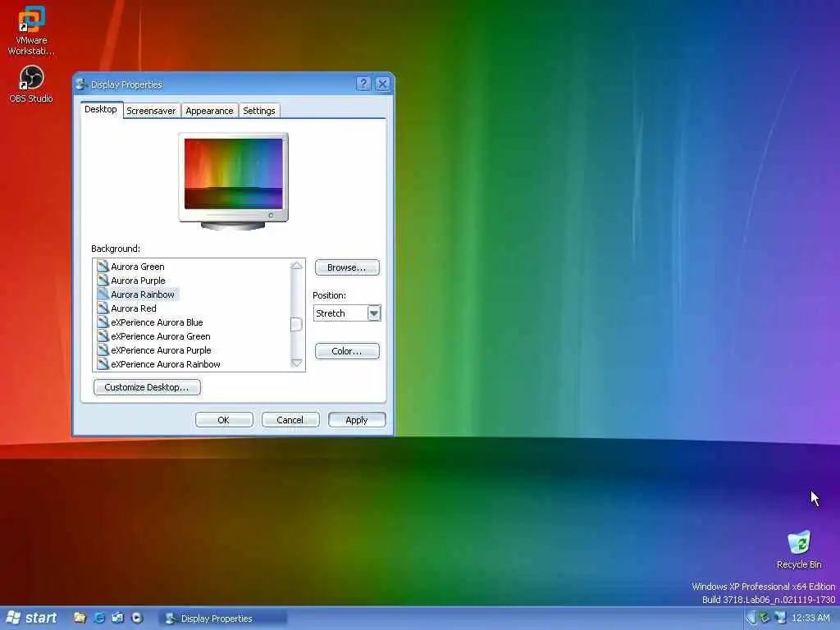
Task: Click the help question mark button
Action: 363,84
